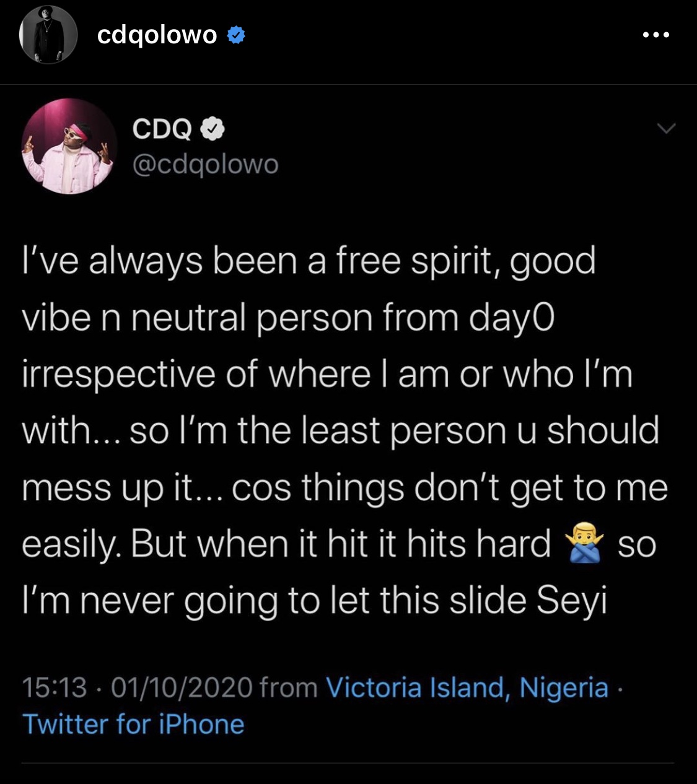This screenshot has height=784, width=697.
Task: Click the word irrespective in the tweet
Action: coord(118,374)
